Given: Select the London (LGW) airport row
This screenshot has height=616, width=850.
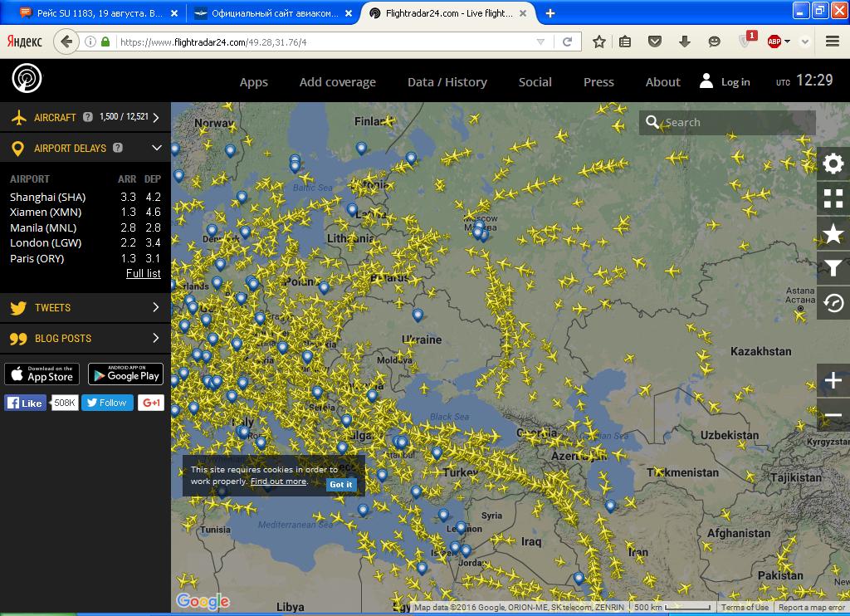Looking at the screenshot, I should [x=85, y=243].
